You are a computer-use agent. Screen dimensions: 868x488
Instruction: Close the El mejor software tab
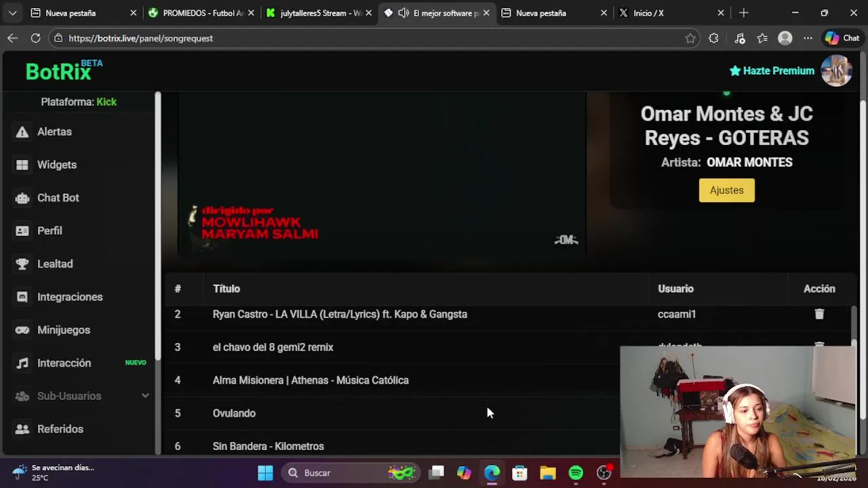click(486, 13)
